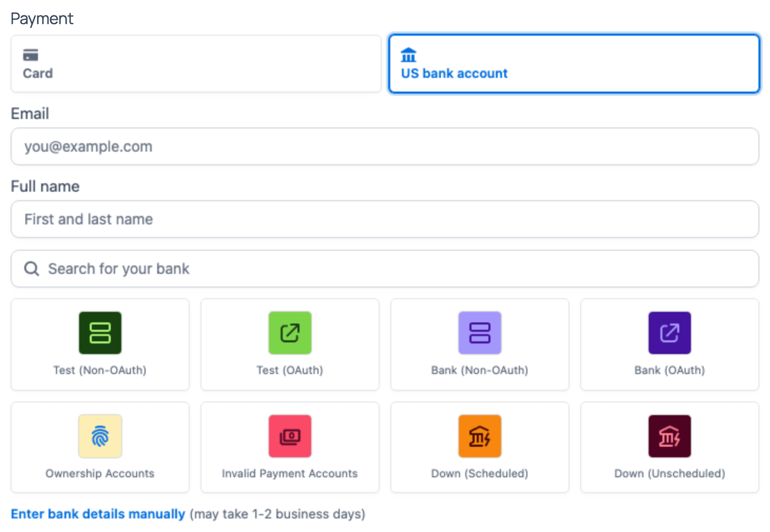Image resolution: width=770 pixels, height=532 pixels.
Task: Click the bank building icon
Action: coord(409,55)
